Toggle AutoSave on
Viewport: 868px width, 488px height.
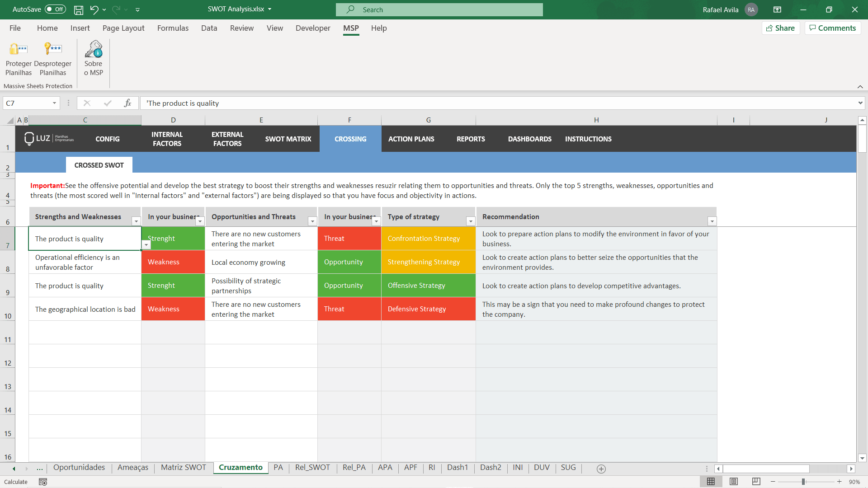[x=54, y=9]
